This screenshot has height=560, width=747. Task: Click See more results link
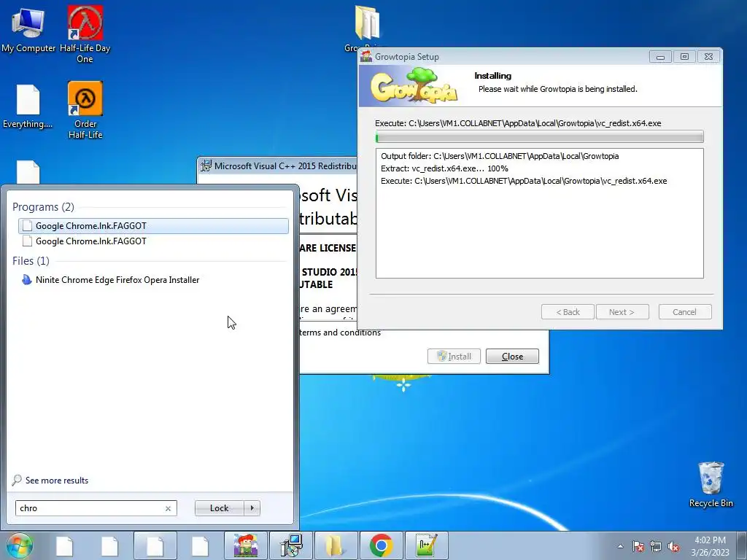click(x=57, y=481)
